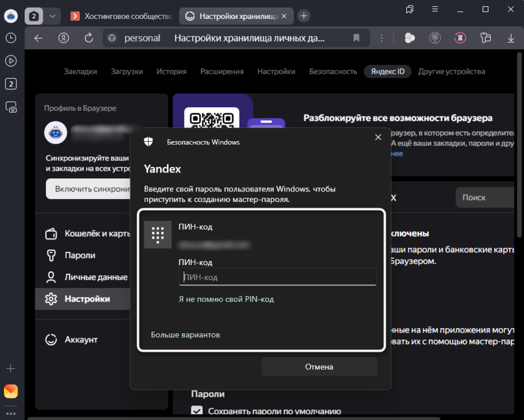Go back with the back arrow
Viewport: 524px width, 420px height.
(x=38, y=38)
